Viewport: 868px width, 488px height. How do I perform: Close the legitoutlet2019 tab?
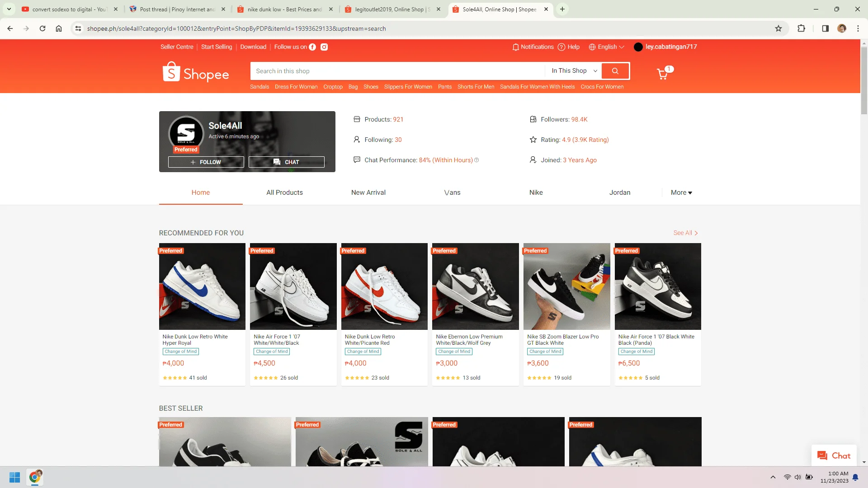[x=439, y=9]
